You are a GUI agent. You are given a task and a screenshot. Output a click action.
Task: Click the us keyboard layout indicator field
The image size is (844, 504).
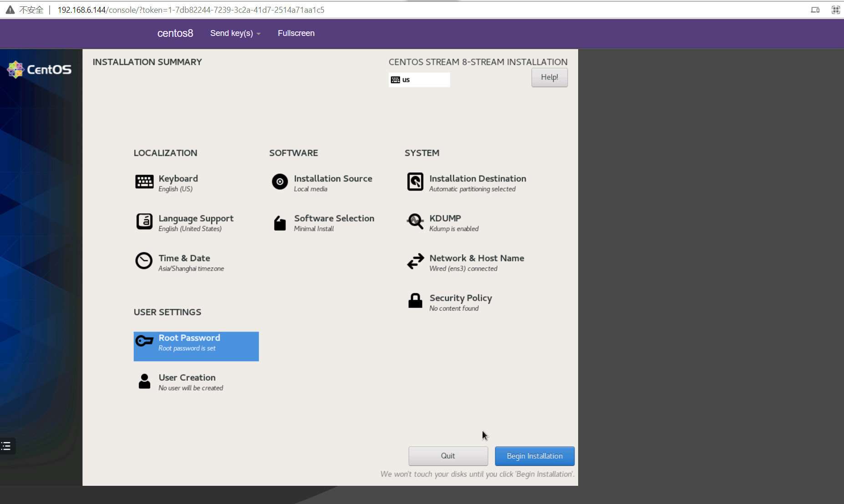click(x=419, y=80)
